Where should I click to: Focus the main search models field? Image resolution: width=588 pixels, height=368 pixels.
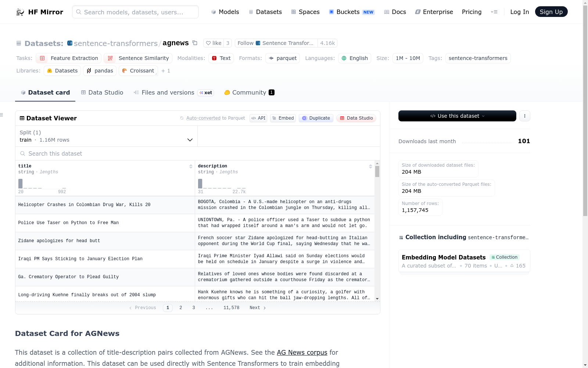click(135, 12)
